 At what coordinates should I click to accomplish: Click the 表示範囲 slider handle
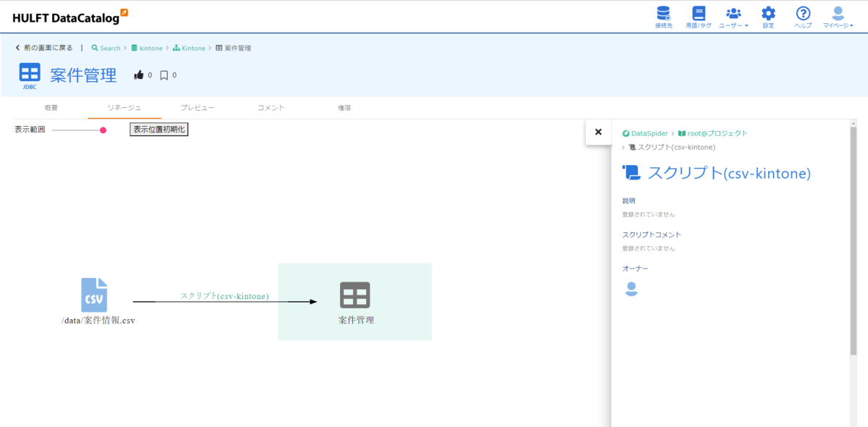tap(103, 130)
